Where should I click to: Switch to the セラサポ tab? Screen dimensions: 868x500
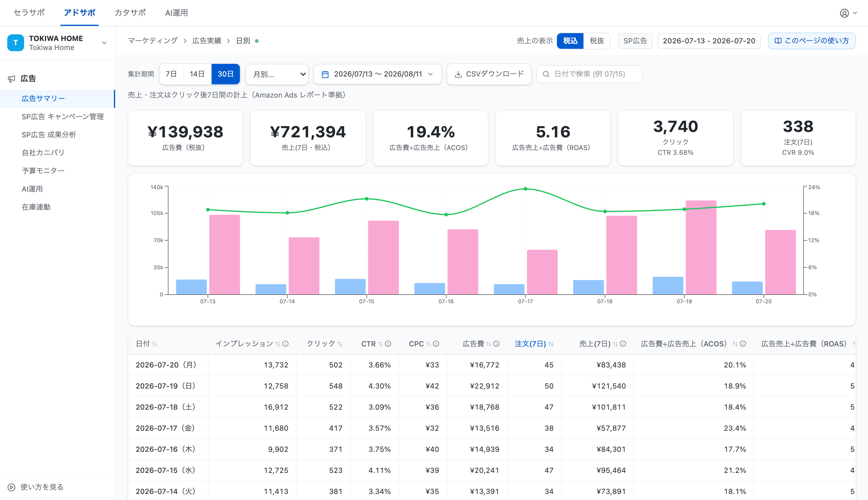pos(29,13)
